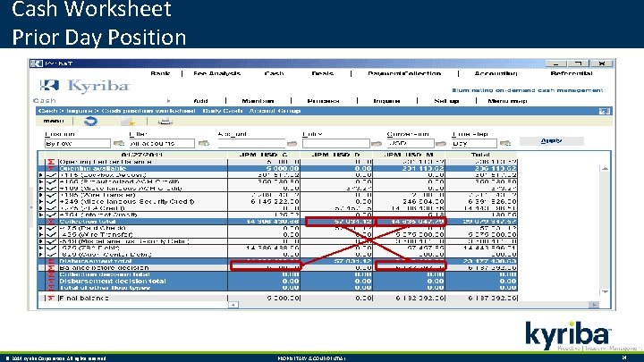Click the favorites star icon
Screen dimensions: 644x362
[129, 121]
